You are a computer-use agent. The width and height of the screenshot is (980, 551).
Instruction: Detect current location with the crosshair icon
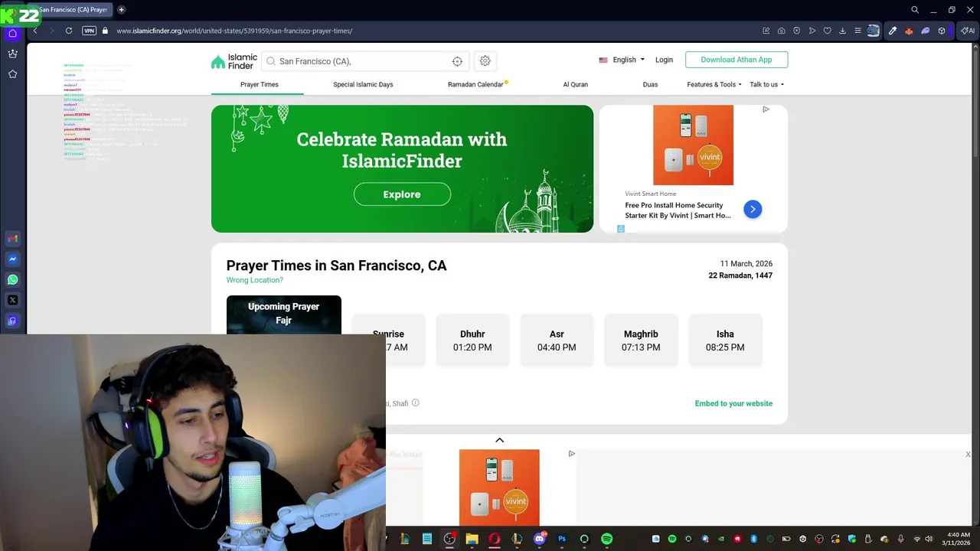click(x=457, y=61)
